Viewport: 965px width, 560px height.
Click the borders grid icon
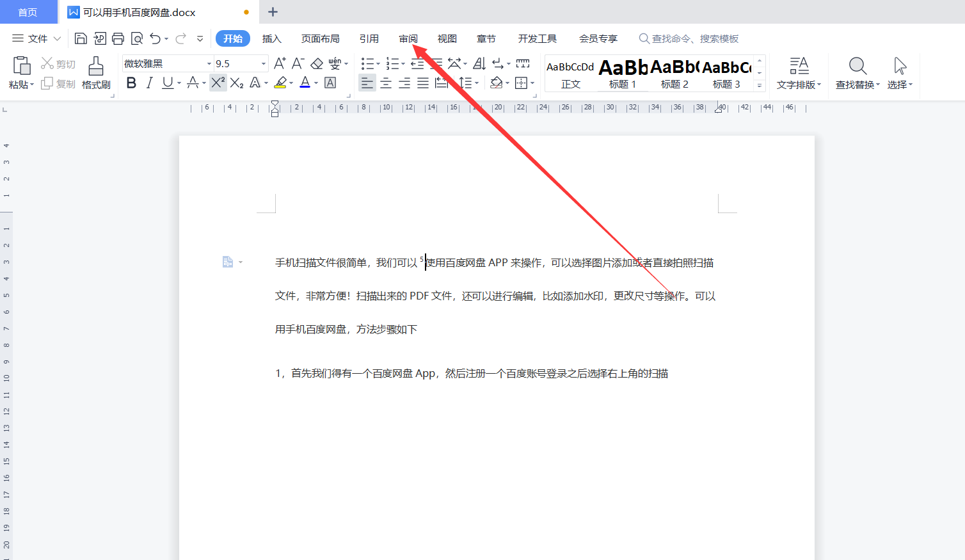pyautogui.click(x=522, y=83)
